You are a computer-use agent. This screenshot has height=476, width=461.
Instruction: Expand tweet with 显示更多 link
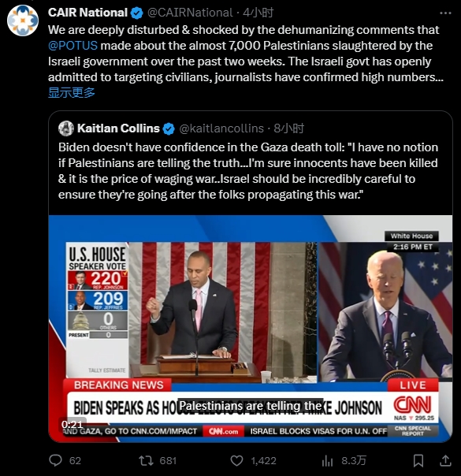[x=72, y=92]
